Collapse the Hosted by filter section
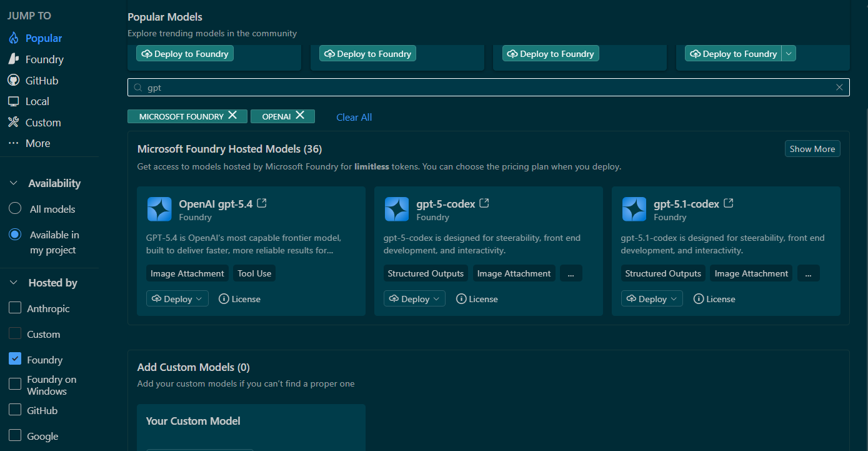The height and width of the screenshot is (451, 868). (14, 283)
